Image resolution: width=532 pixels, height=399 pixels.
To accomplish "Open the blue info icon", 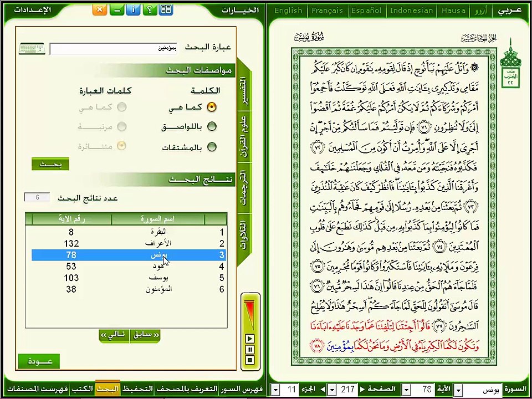I will pyautogui.click(x=132, y=10).
